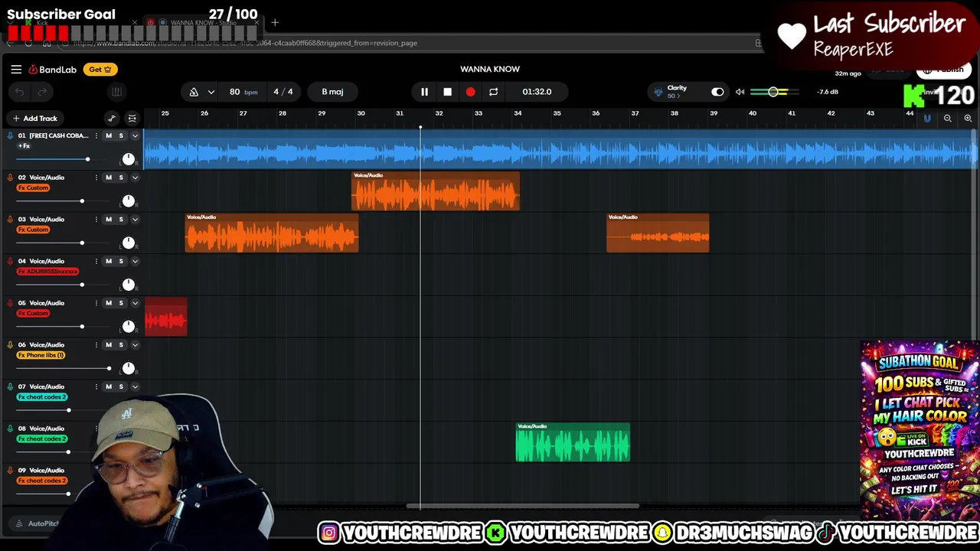This screenshot has width=980, height=551.
Task: Click the Clarity diamond icon
Action: pos(658,92)
